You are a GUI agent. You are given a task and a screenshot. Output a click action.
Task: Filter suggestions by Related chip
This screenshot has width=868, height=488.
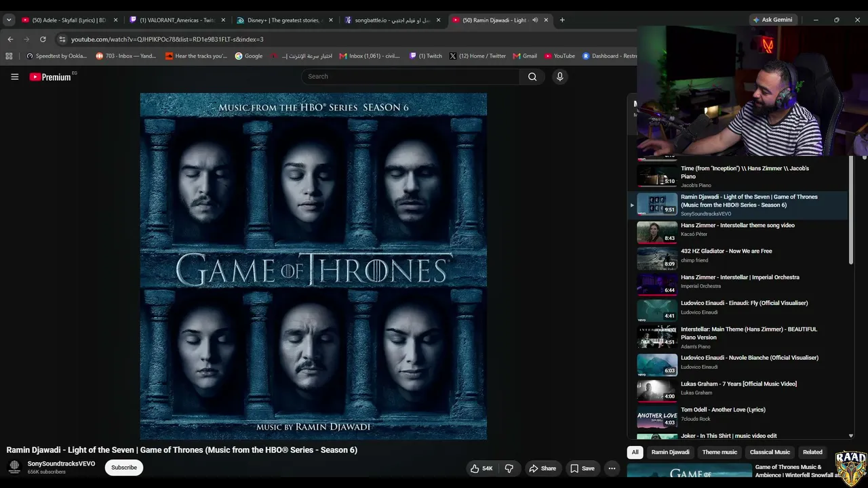[812, 452]
